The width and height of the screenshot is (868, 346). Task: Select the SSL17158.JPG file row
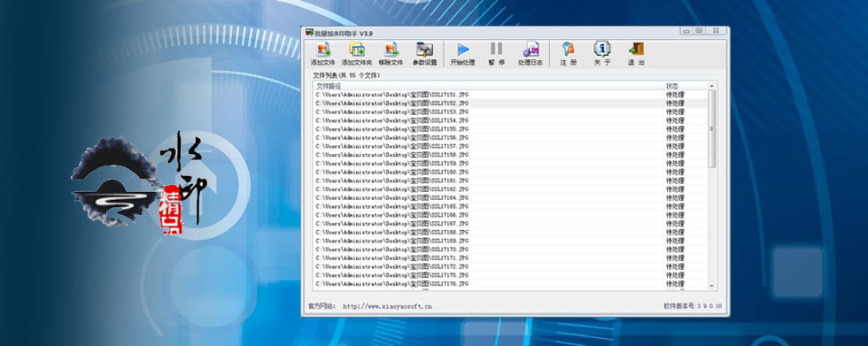coord(510,155)
